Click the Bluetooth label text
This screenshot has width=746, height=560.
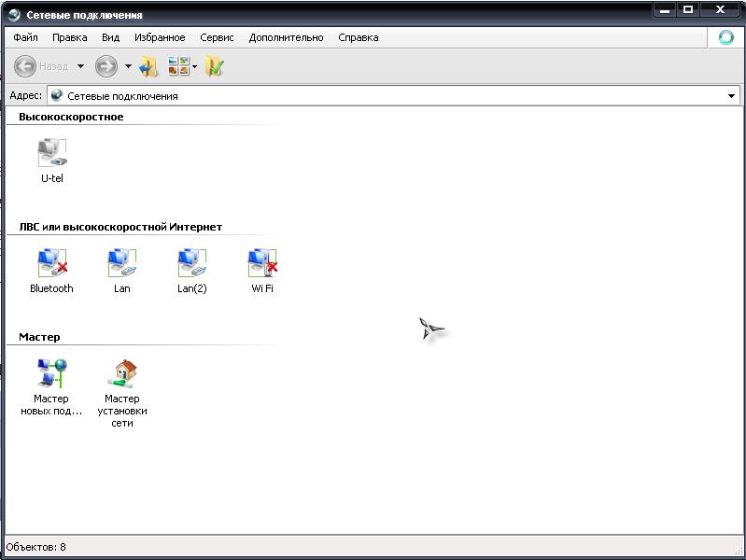pos(52,288)
